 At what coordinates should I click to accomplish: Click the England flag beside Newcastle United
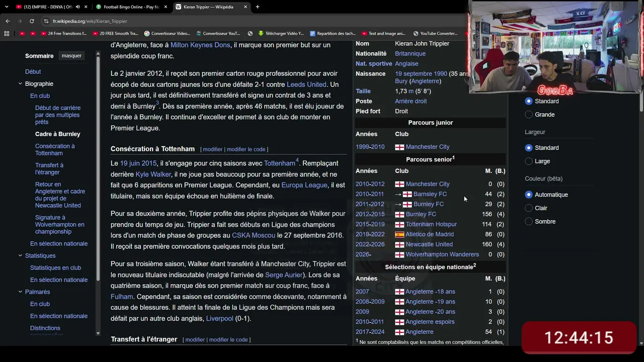pyautogui.click(x=399, y=244)
